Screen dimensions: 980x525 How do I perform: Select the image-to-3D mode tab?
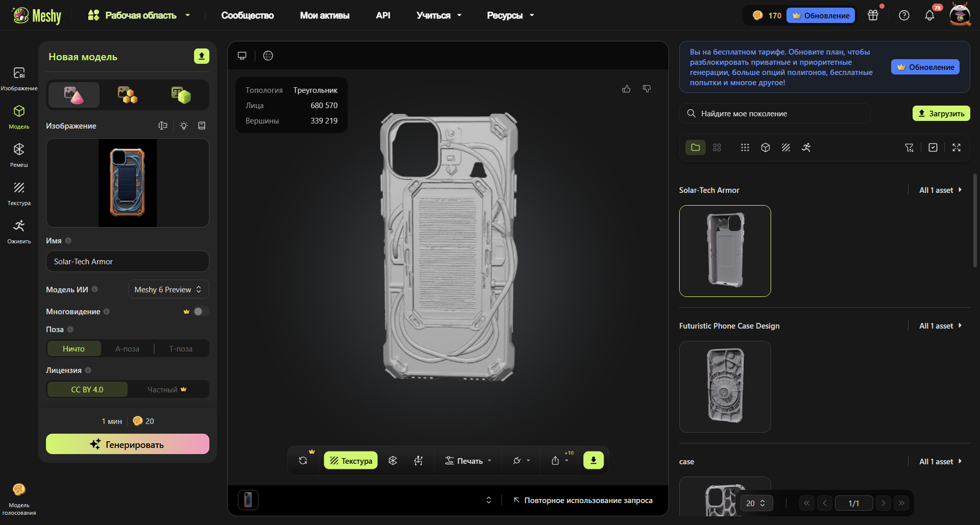(x=74, y=95)
